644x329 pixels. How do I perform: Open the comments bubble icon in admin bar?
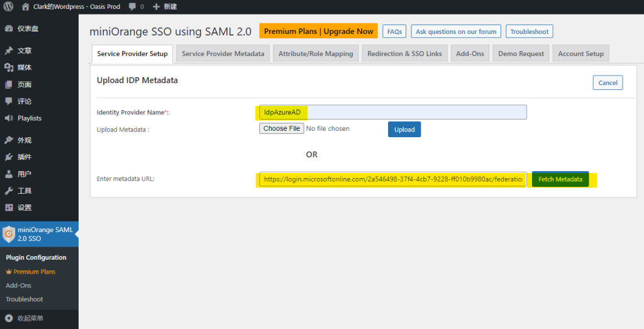click(133, 7)
